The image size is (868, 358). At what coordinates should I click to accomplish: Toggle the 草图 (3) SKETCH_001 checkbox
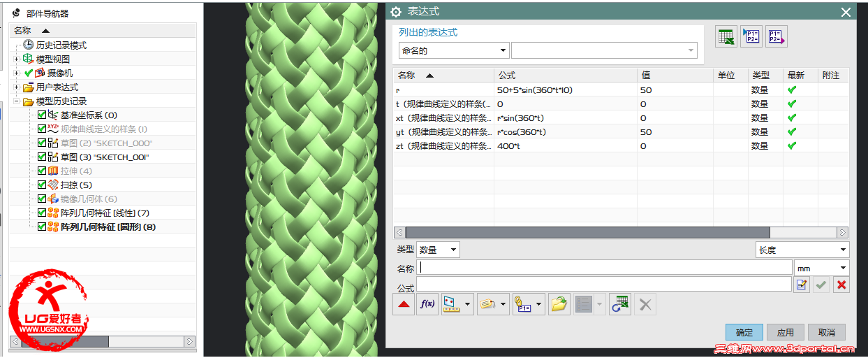coord(42,157)
